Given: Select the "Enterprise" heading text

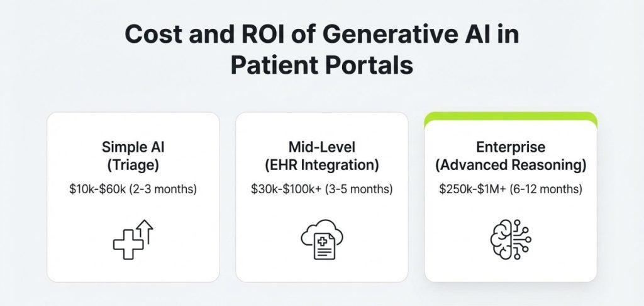Looking at the screenshot, I should 510,147.
